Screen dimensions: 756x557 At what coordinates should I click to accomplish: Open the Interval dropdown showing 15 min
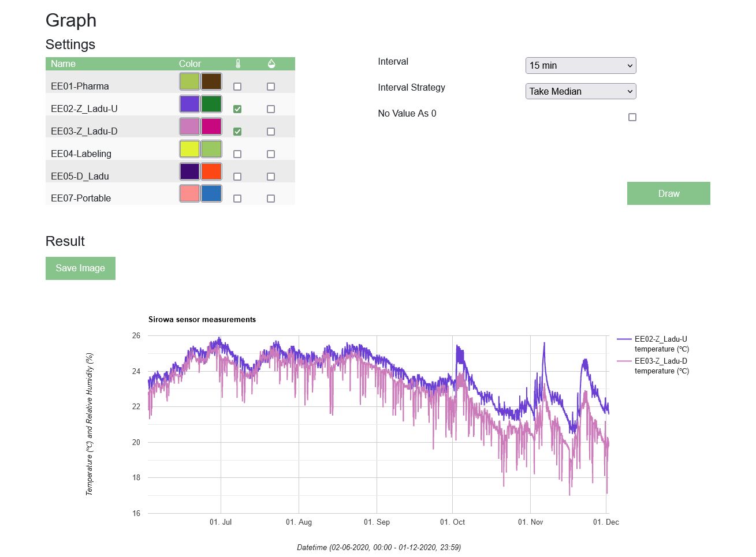pyautogui.click(x=580, y=65)
